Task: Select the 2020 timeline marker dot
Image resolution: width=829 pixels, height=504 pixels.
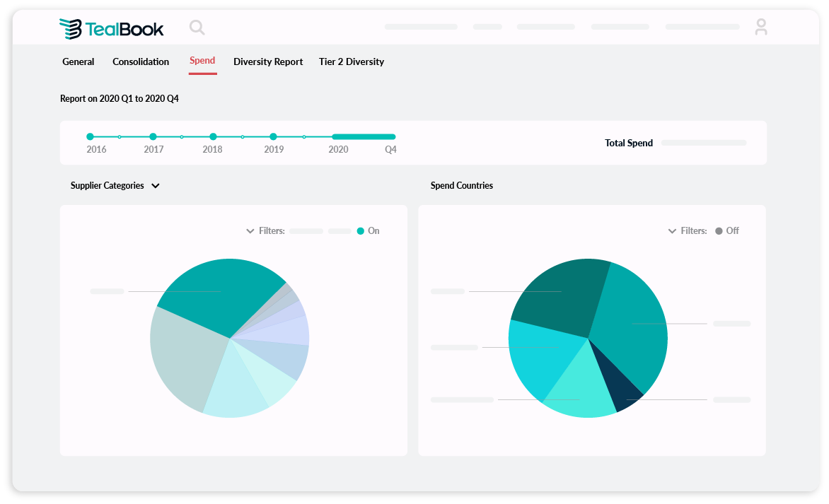Action: [x=338, y=135]
